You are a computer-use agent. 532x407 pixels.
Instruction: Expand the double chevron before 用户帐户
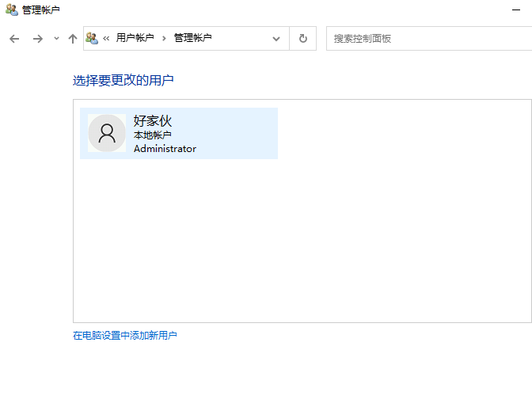pos(106,38)
